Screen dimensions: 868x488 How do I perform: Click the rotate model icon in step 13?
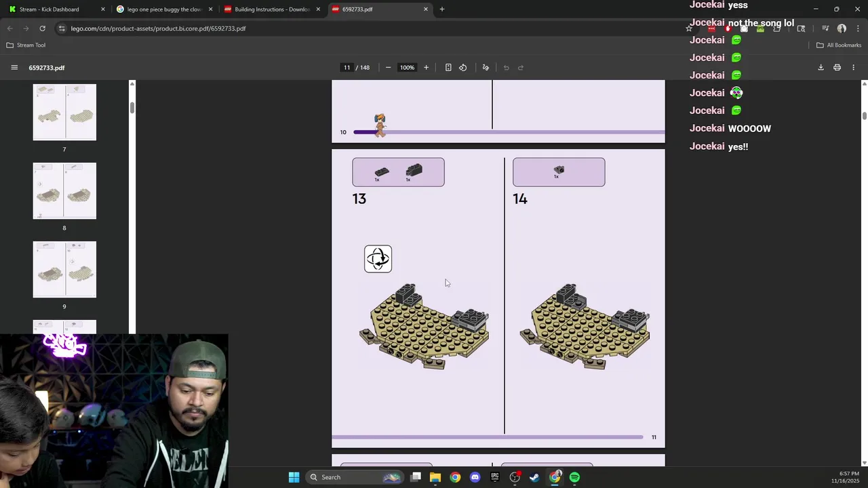click(x=378, y=259)
